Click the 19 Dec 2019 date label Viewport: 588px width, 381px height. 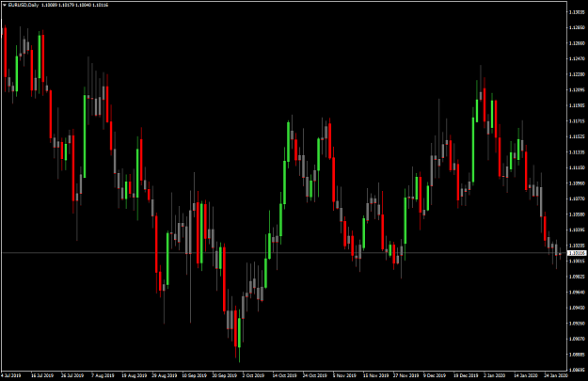coord(466,375)
